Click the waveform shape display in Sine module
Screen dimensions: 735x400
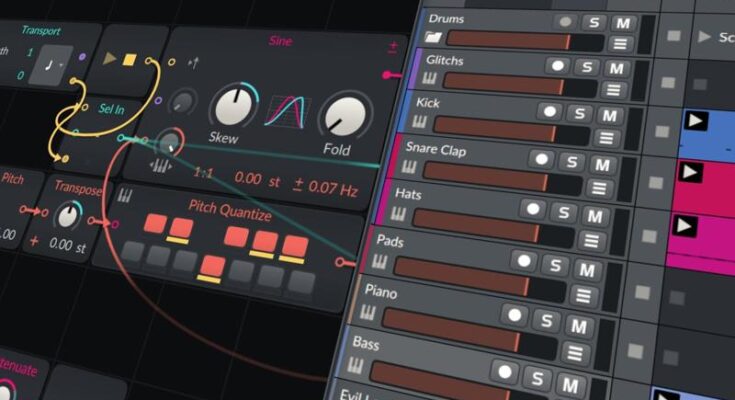coord(286,111)
